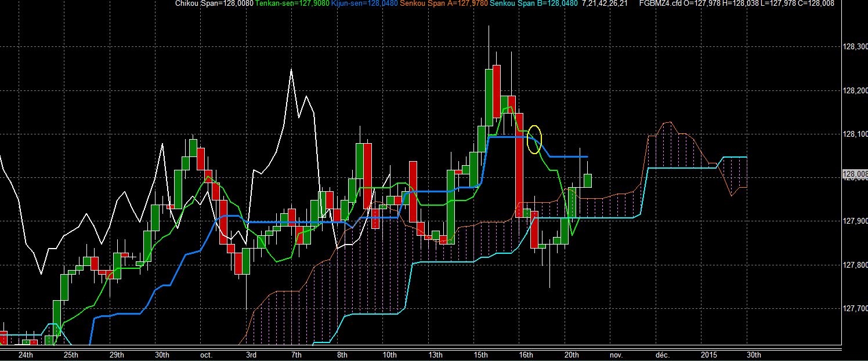Click the Senkou Span B=128,0480 label
The width and height of the screenshot is (868, 361).
[x=533, y=3]
